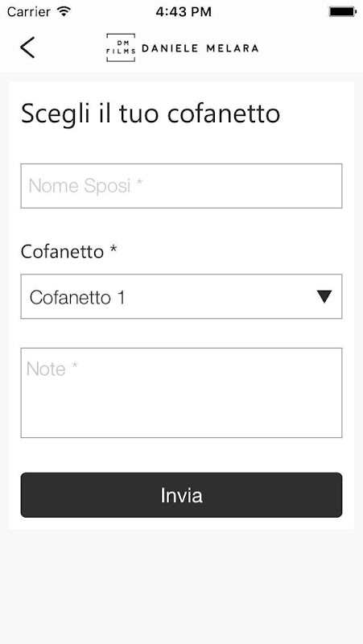This screenshot has width=363, height=644.
Task: Tap the battery indicator icon
Action: point(342,11)
